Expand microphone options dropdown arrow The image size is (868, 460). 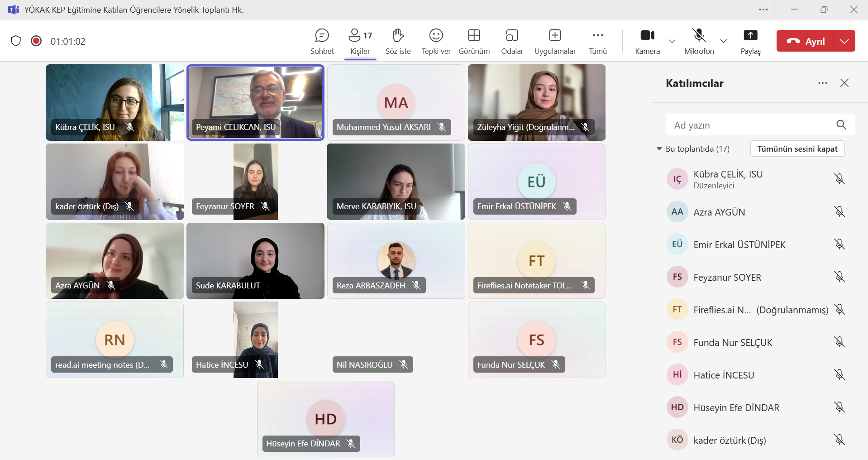pyautogui.click(x=724, y=41)
